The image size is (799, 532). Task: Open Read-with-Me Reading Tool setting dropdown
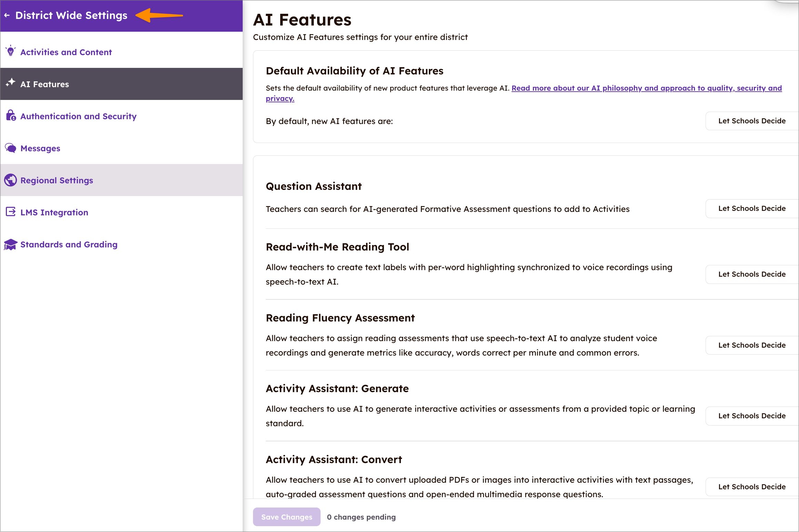pyautogui.click(x=751, y=274)
